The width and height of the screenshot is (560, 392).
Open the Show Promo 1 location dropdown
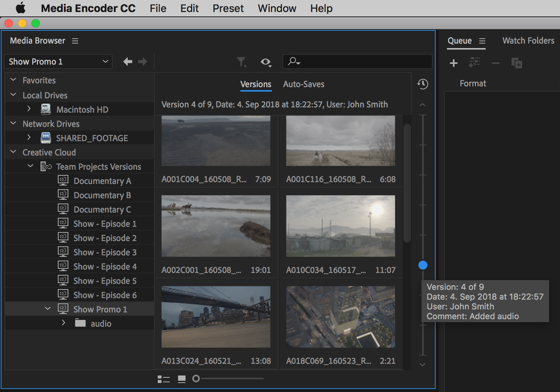(58, 62)
